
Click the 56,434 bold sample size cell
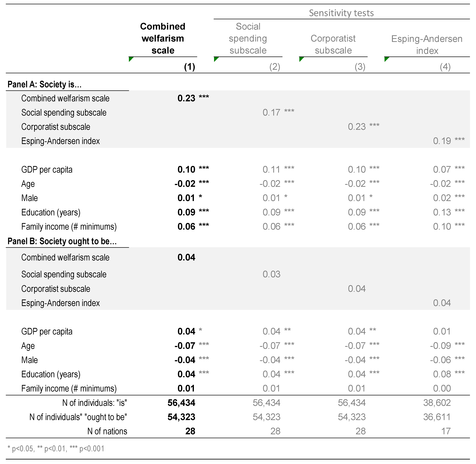click(x=181, y=403)
